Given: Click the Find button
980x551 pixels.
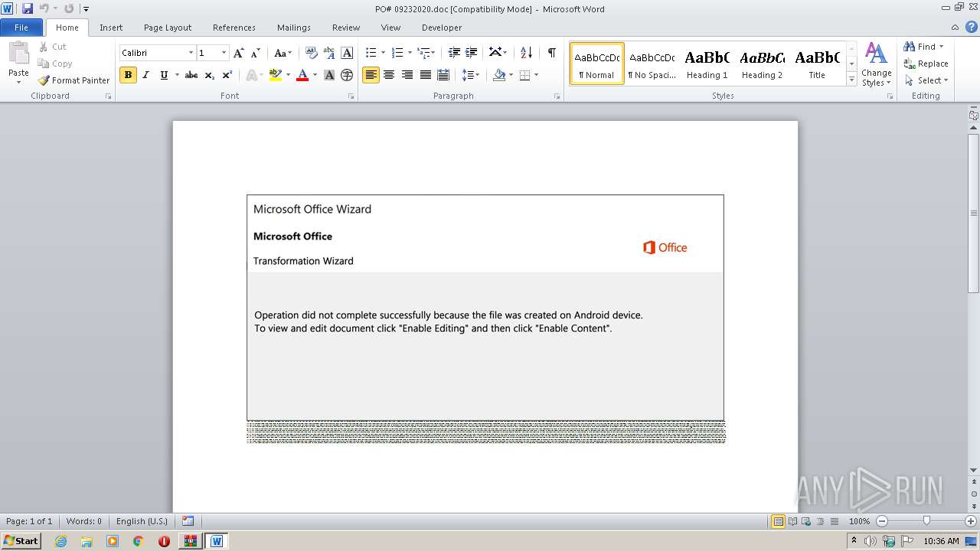Looking at the screenshot, I should [x=921, y=47].
